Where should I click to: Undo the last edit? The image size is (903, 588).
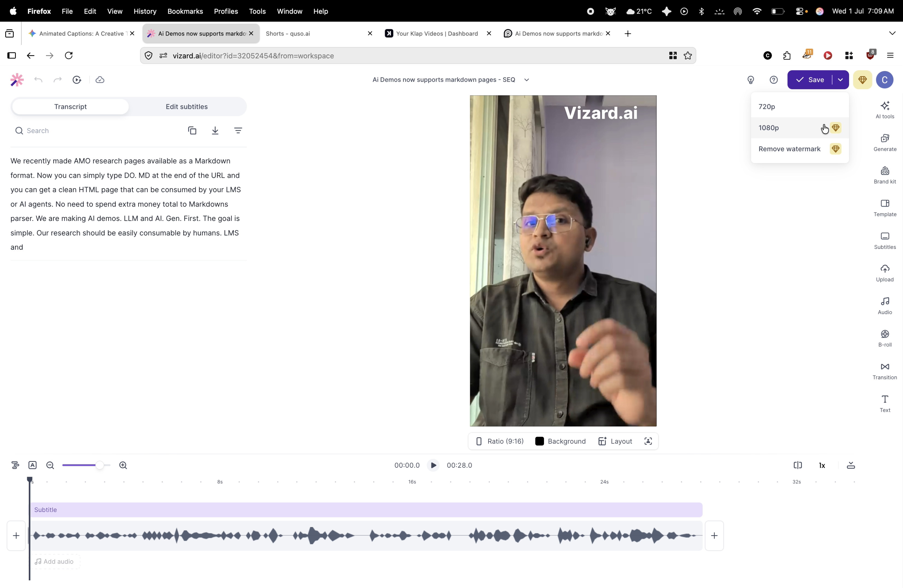pos(38,80)
